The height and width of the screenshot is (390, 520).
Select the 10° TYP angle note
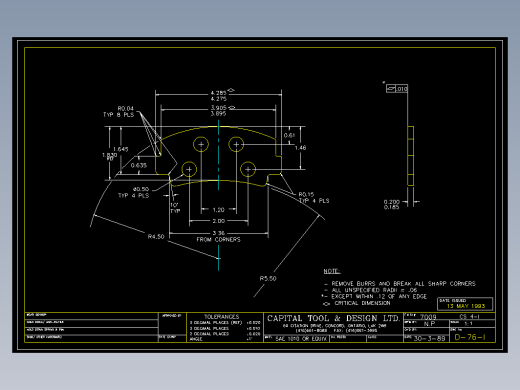pos(175,208)
